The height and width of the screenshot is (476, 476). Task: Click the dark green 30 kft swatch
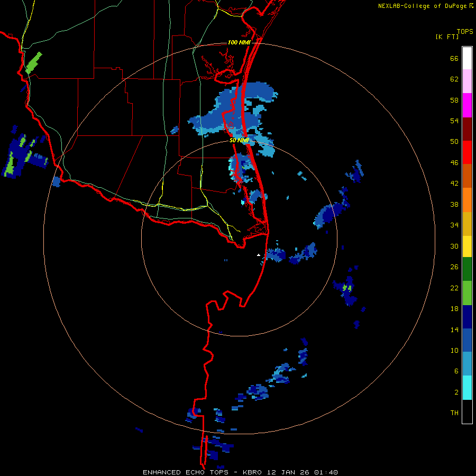467,269
